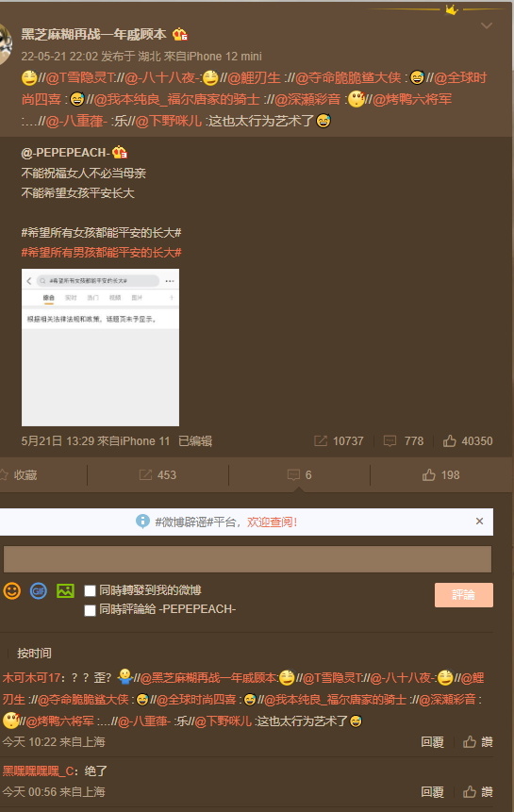
Task: Open the repost icon showing 453
Action: click(x=158, y=475)
